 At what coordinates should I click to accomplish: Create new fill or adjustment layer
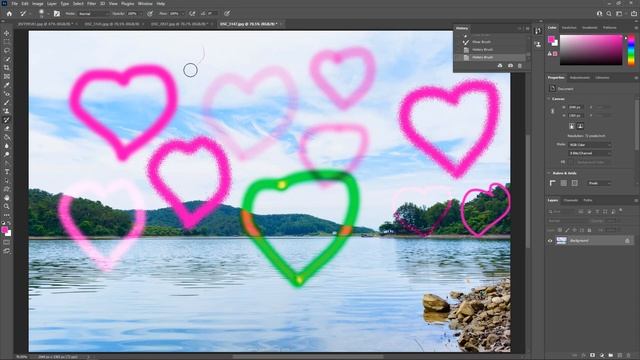click(x=602, y=356)
